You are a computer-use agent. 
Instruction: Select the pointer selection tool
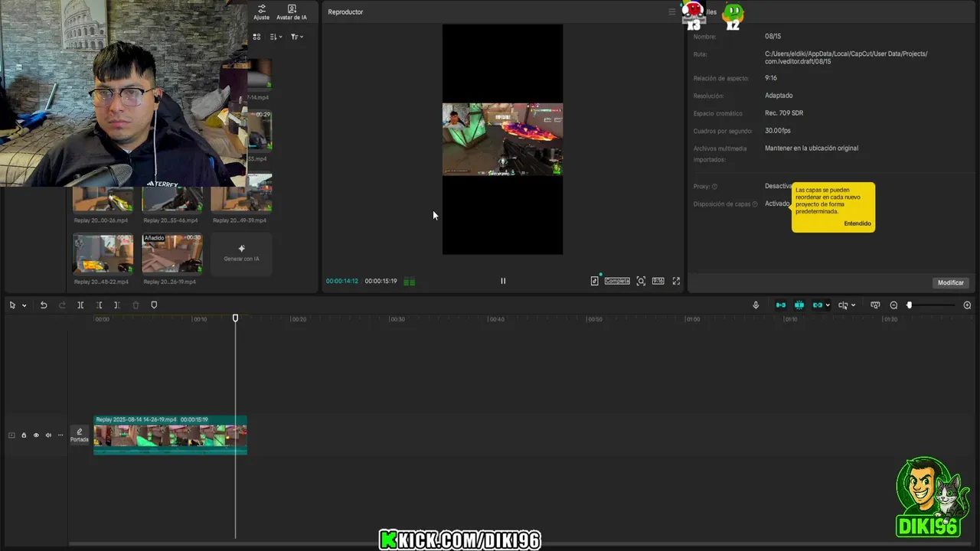tap(12, 305)
